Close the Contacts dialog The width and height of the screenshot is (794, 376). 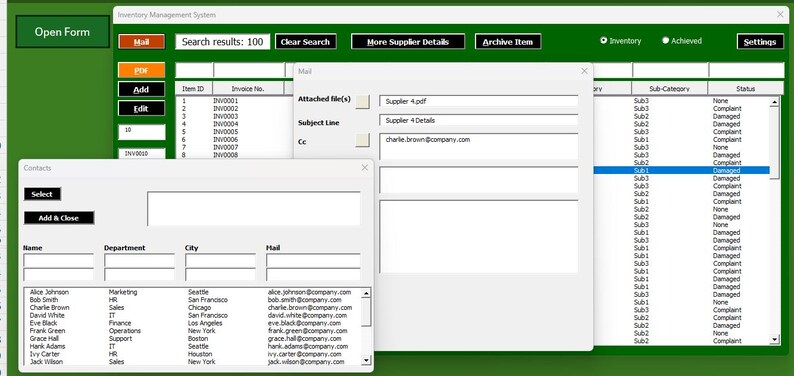pyautogui.click(x=365, y=168)
